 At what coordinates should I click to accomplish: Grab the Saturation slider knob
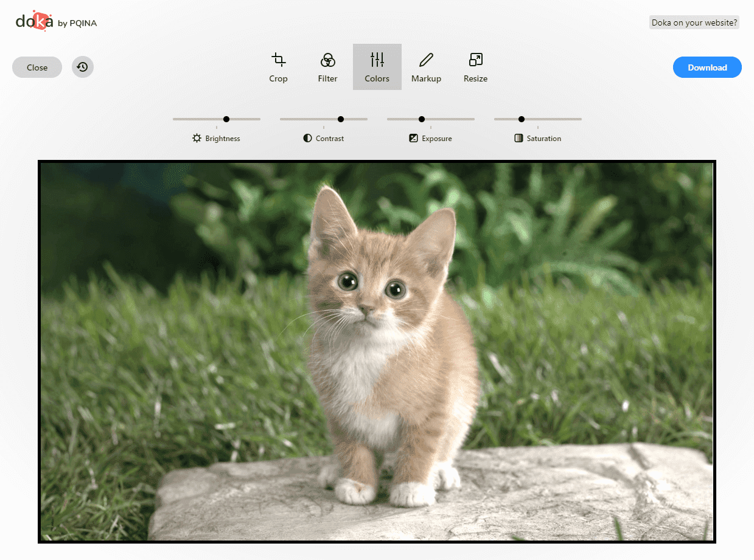[522, 119]
